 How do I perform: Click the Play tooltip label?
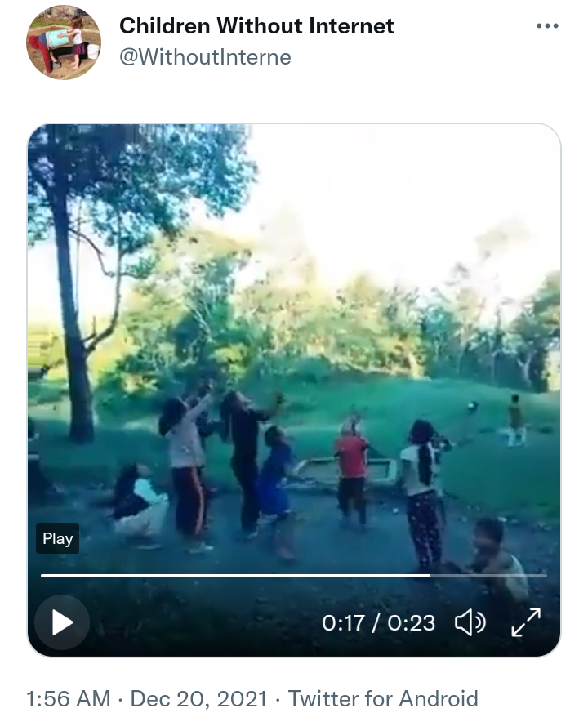[x=57, y=538]
